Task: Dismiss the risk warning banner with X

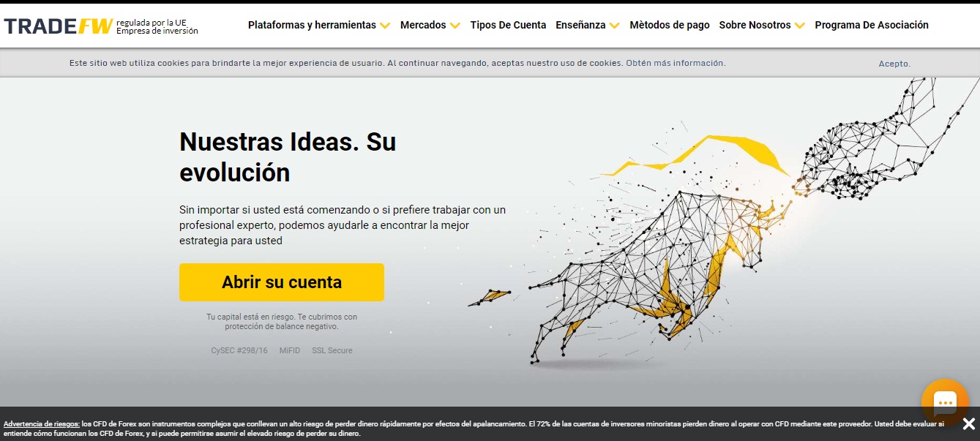Action: coord(968,424)
